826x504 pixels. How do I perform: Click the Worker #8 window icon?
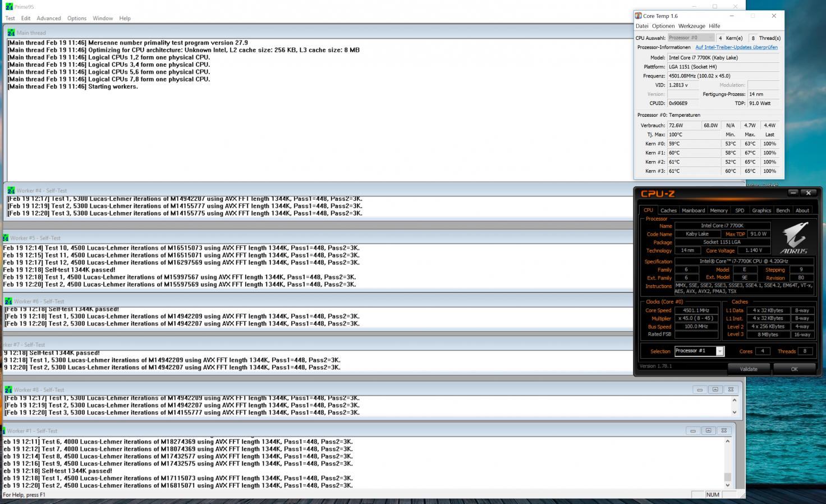coord(8,390)
